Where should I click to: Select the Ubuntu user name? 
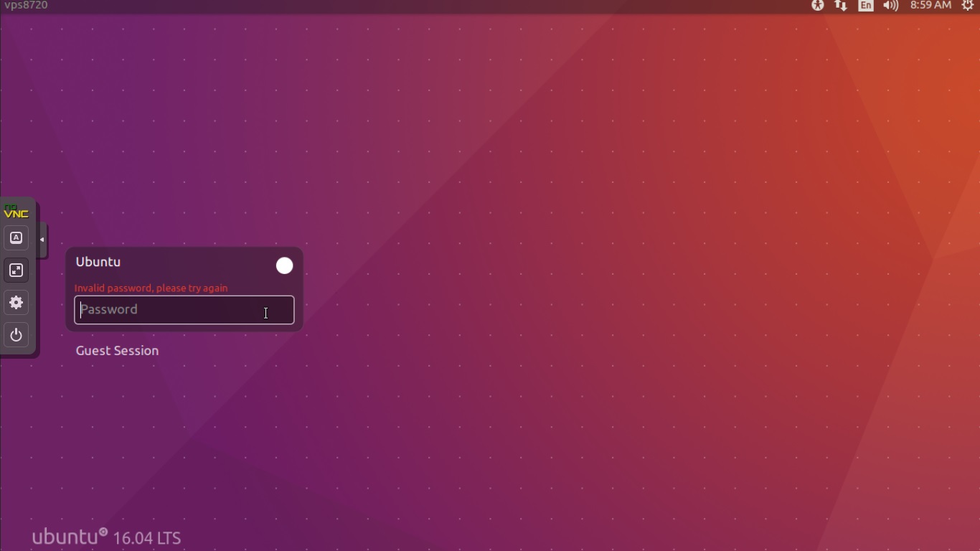coord(98,263)
